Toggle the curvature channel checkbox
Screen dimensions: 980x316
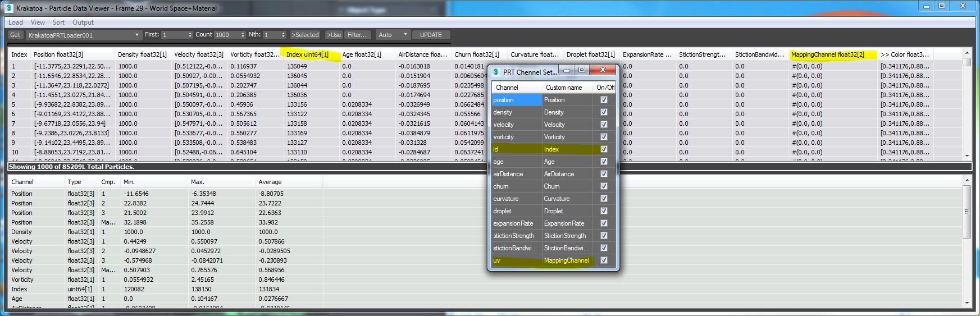(604, 199)
